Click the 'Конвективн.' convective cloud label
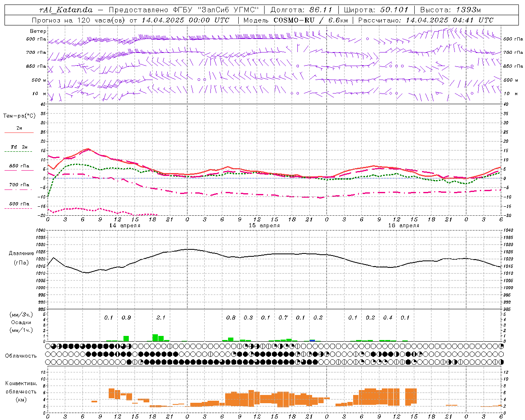 pos(21,383)
